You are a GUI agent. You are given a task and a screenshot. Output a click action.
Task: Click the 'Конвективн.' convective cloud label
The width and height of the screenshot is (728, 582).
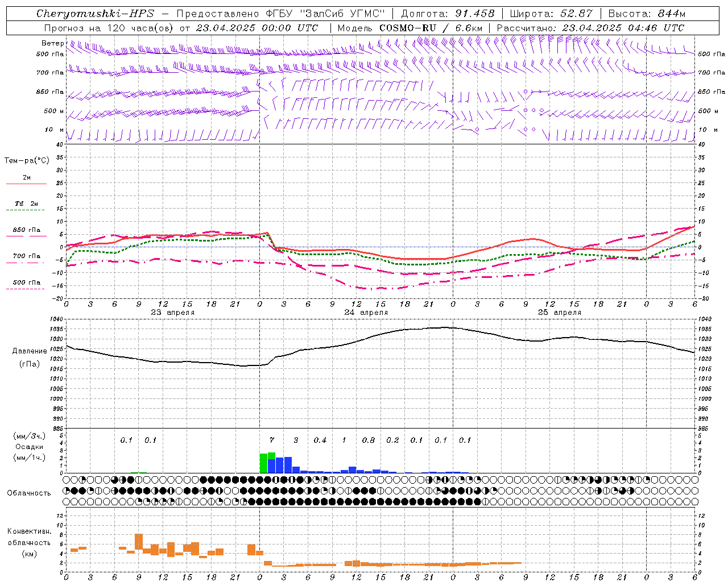(29, 531)
